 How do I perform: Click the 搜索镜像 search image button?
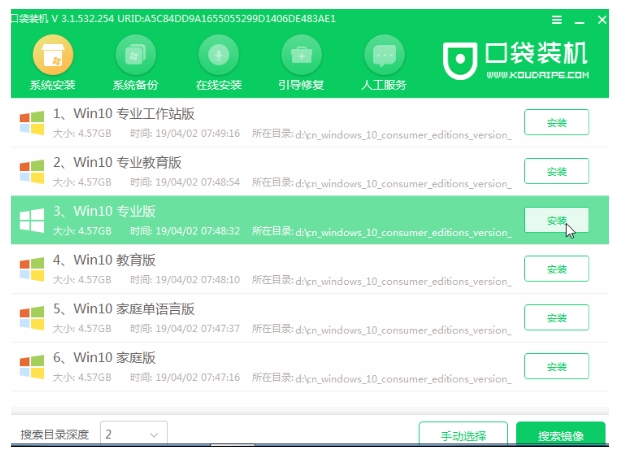(561, 434)
